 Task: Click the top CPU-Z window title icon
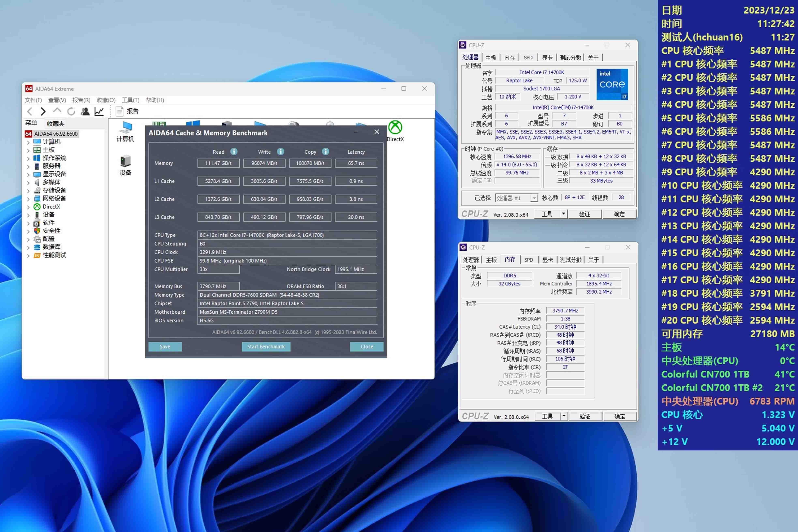(463, 45)
